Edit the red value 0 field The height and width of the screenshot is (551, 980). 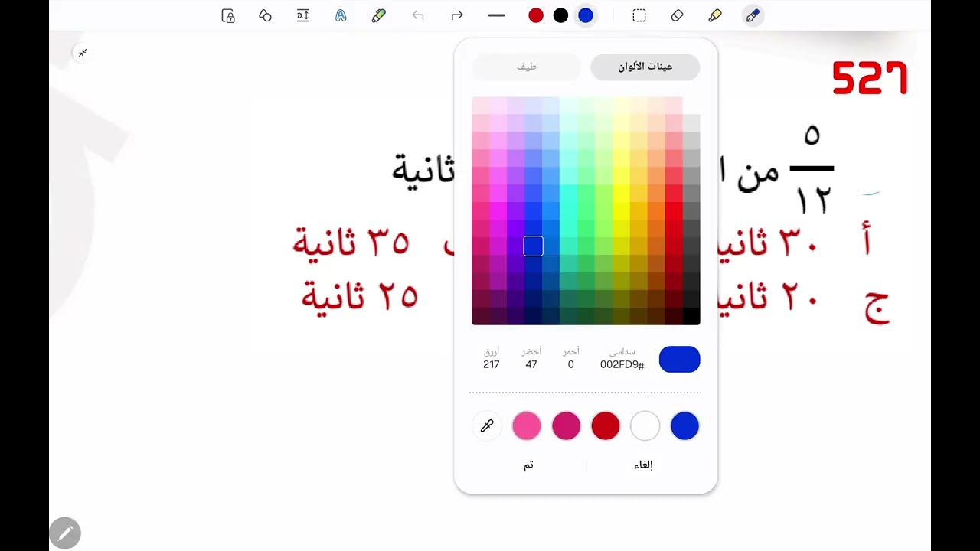pyautogui.click(x=570, y=364)
